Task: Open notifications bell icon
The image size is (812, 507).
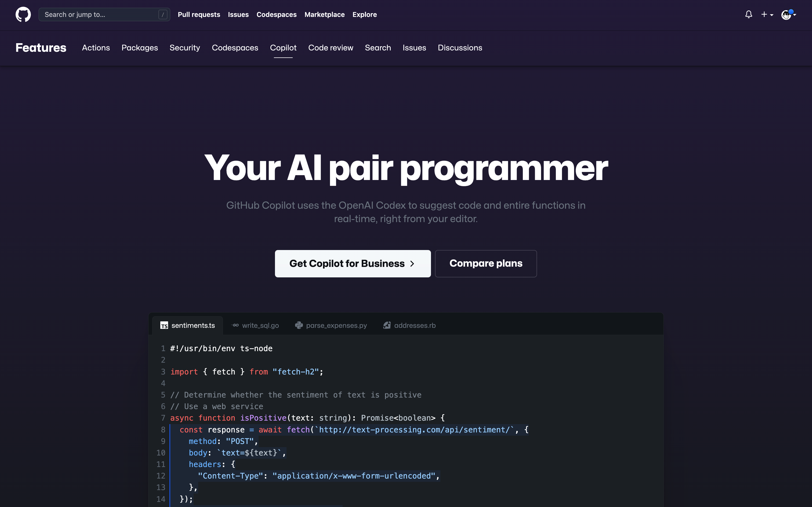Action: pos(749,14)
